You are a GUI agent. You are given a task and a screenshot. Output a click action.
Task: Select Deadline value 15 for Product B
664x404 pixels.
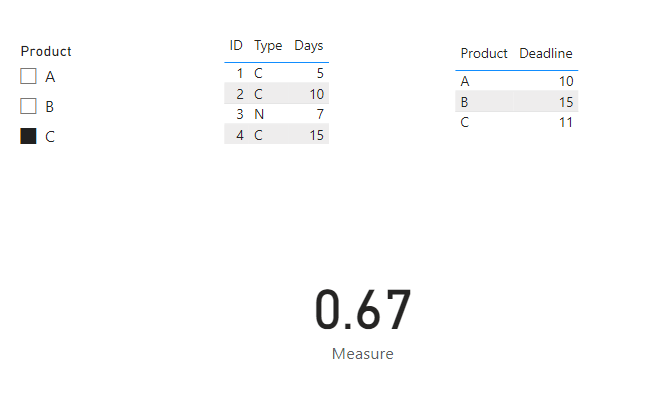point(566,102)
